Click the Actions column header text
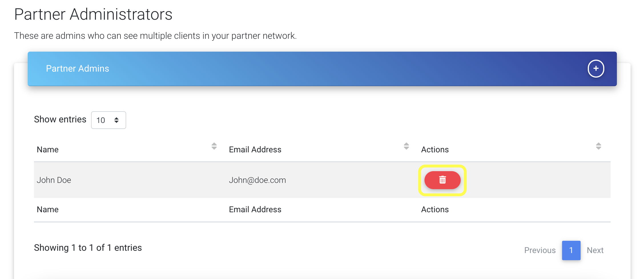 point(435,149)
